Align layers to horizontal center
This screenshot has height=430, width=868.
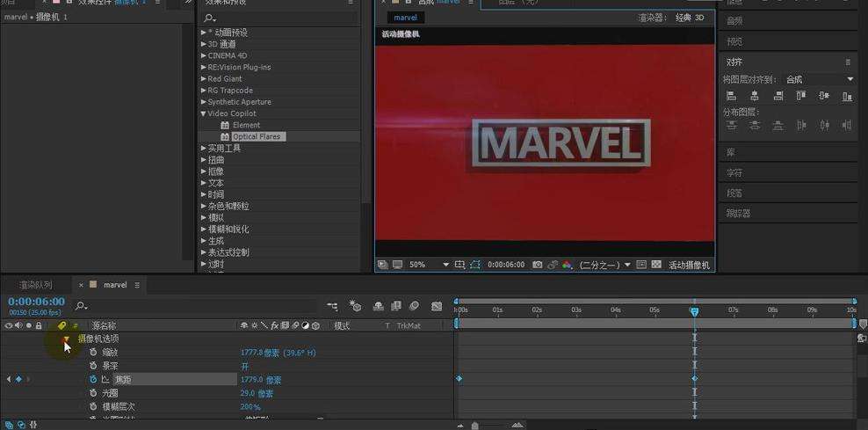(754, 96)
